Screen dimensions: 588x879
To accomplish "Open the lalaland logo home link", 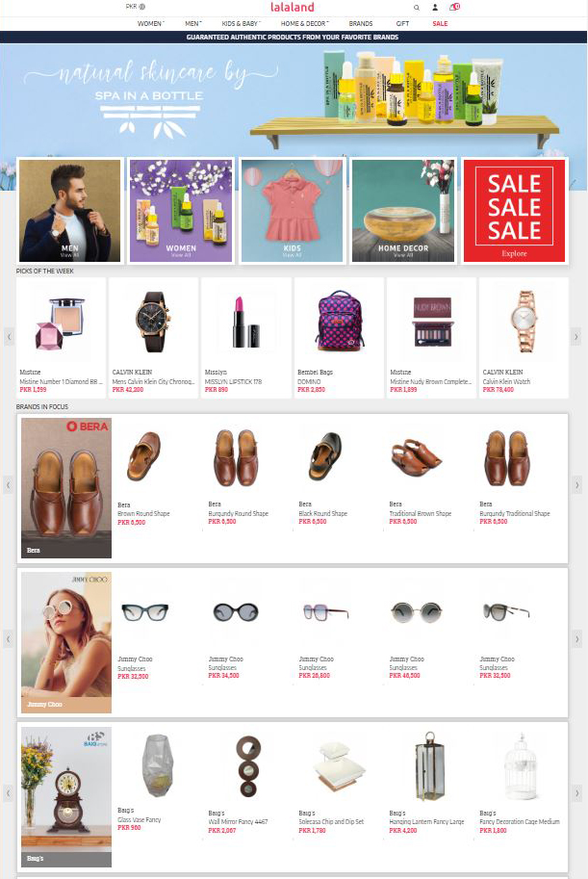I will (x=292, y=8).
